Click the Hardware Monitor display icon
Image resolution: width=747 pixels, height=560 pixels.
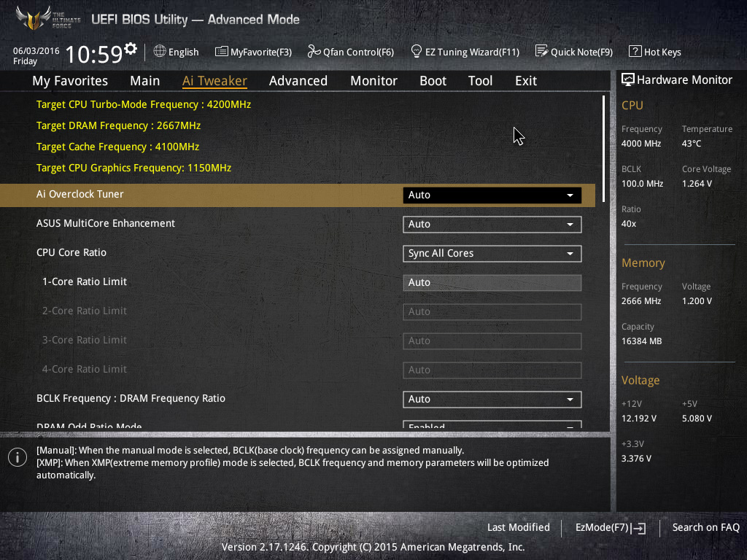click(x=628, y=79)
